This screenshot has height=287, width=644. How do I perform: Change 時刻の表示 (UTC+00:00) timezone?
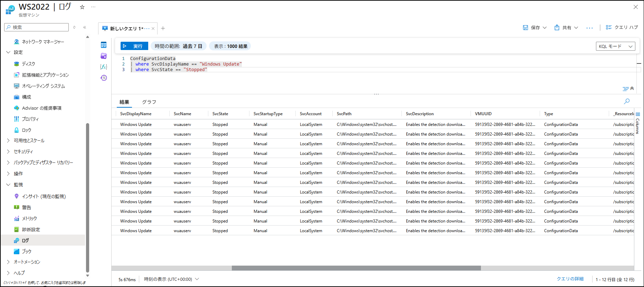coord(171,279)
